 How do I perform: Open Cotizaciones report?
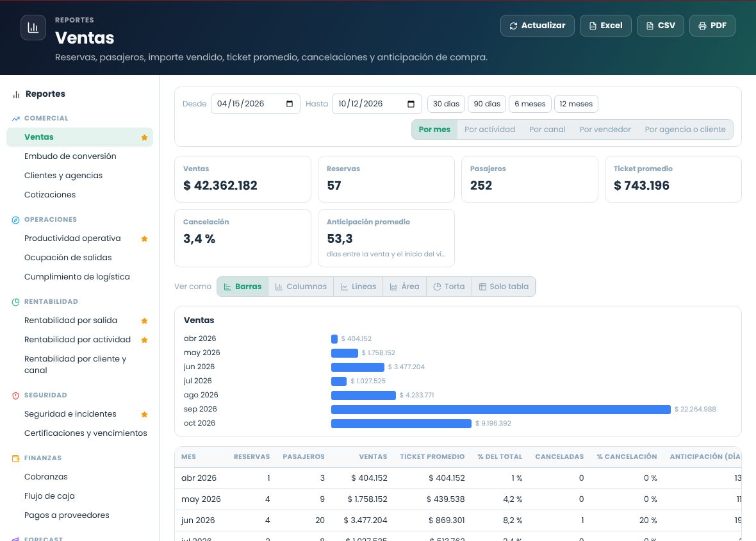[x=79, y=195]
